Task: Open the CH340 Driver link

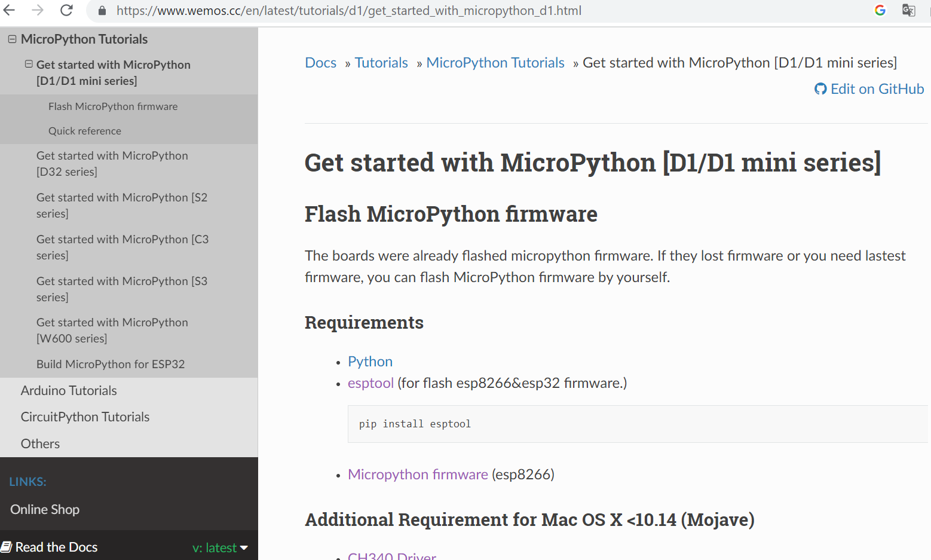Action: [392, 556]
